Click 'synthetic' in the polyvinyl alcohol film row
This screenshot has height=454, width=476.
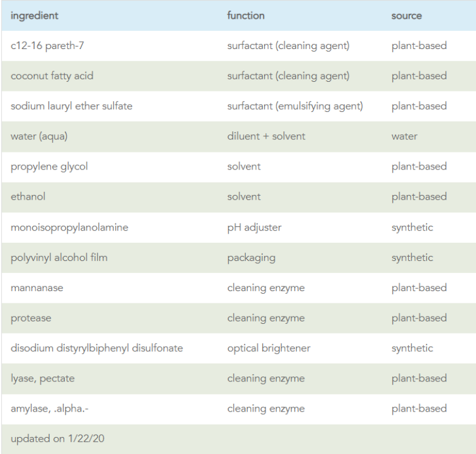[x=412, y=258]
